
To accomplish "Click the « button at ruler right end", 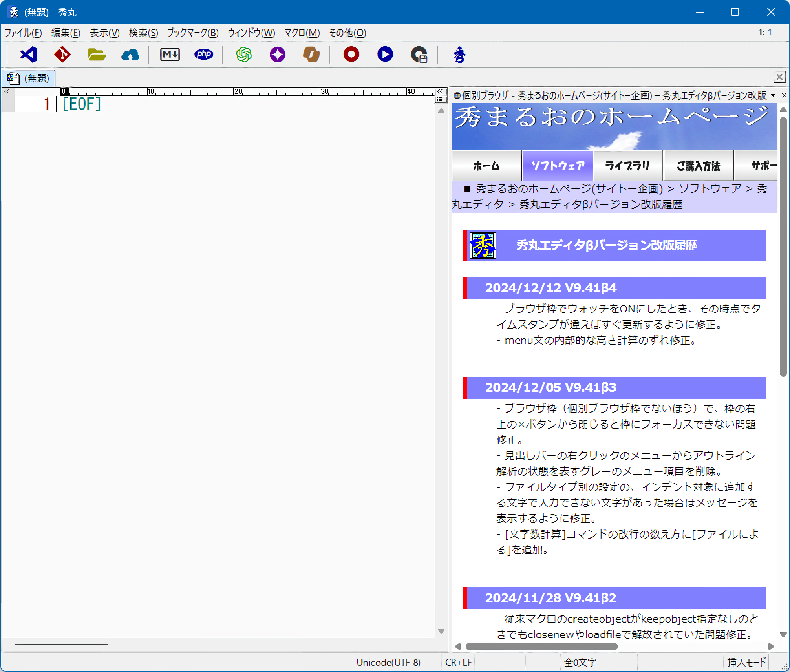I will click(x=440, y=91).
